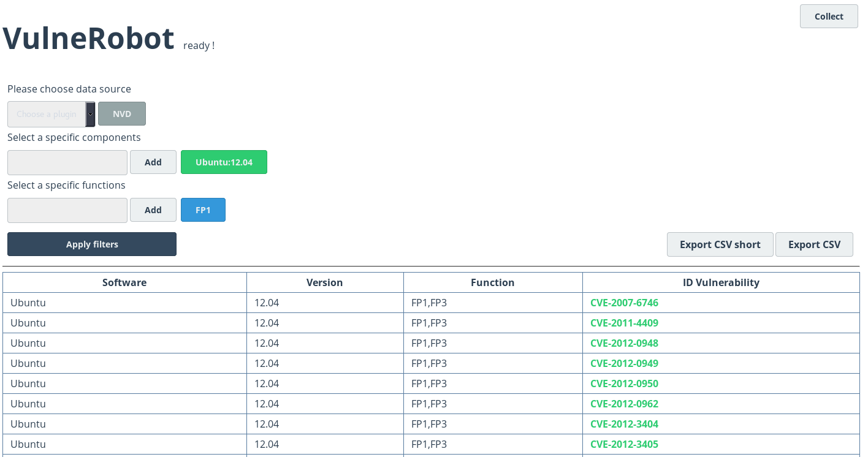Select Ubuntu cell in CVE-2007-6746 row
The image size is (868, 457).
tap(124, 303)
